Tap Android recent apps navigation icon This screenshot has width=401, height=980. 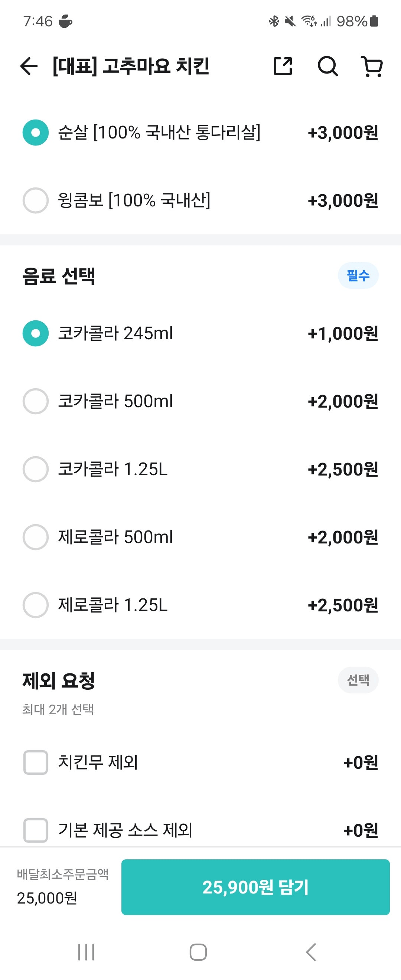click(x=86, y=952)
